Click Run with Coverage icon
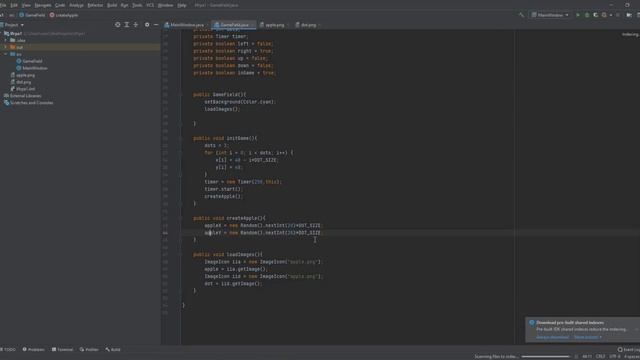This screenshot has height=360, width=640. (x=596, y=15)
